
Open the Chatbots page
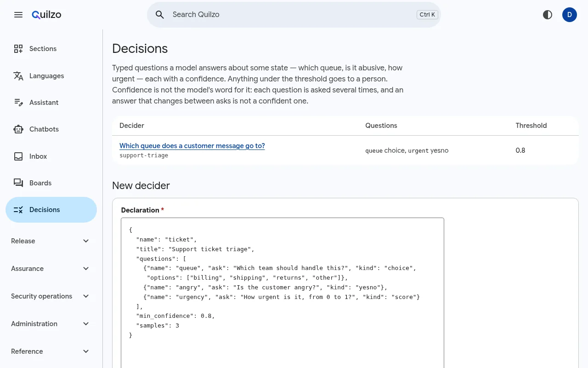tap(51, 129)
